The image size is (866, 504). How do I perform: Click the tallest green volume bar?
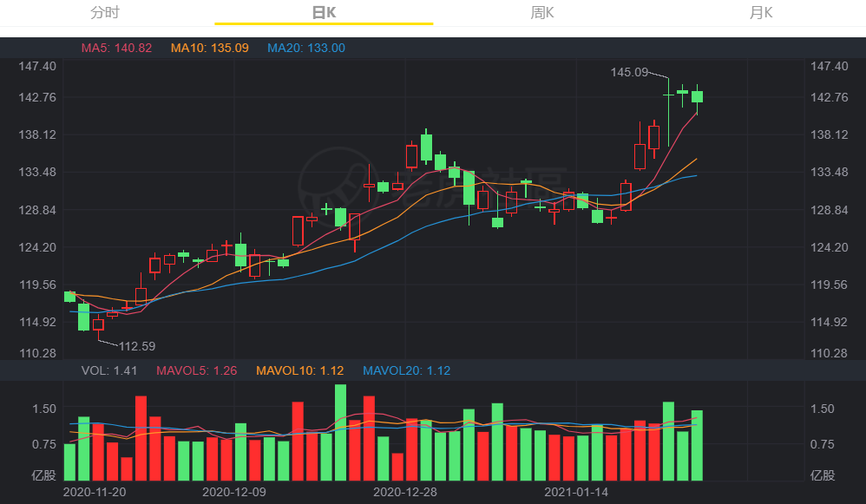tap(340, 433)
